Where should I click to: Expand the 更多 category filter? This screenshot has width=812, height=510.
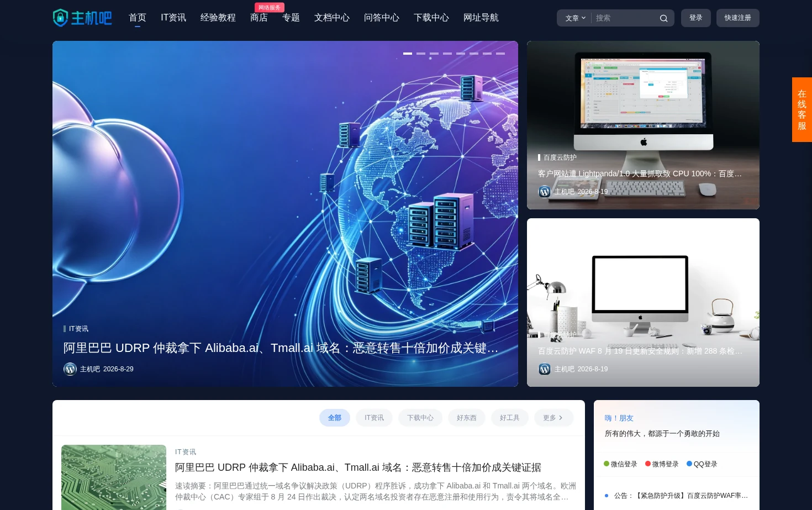click(x=553, y=418)
